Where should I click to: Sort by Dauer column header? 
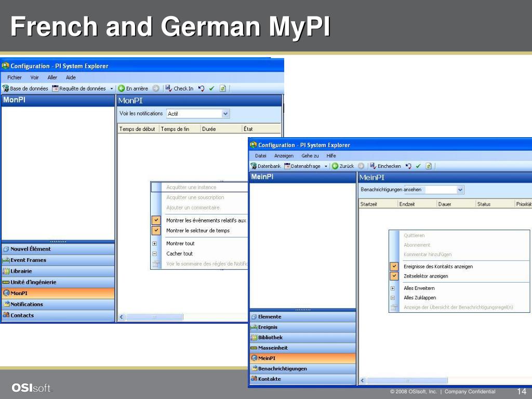click(456, 204)
